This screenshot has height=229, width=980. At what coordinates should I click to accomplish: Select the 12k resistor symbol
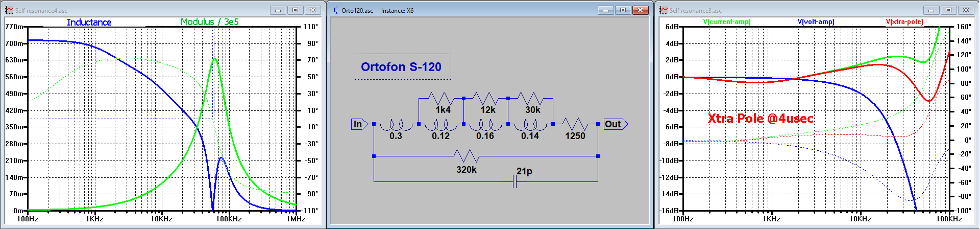485,98
